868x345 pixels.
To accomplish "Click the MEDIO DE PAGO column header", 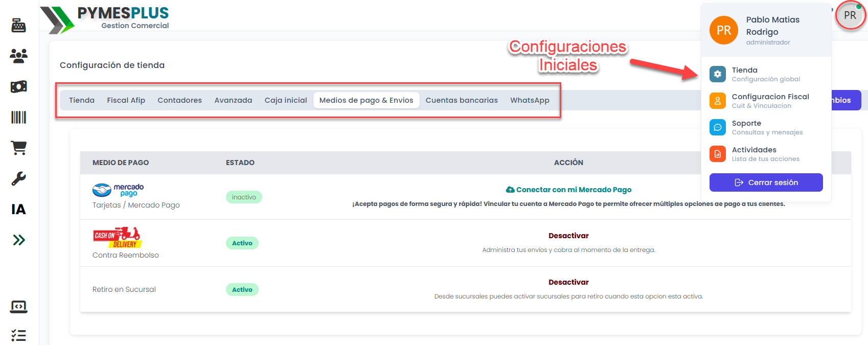I will tap(121, 163).
